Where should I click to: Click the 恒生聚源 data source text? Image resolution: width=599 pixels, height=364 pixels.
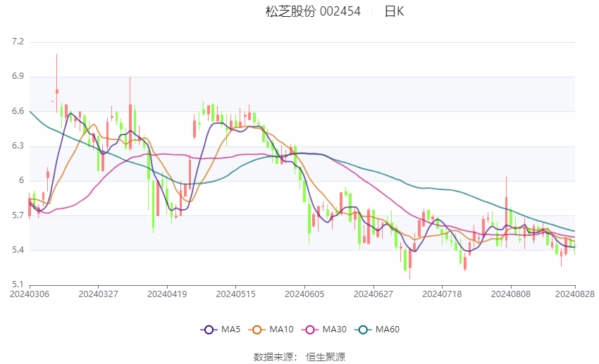(x=326, y=357)
